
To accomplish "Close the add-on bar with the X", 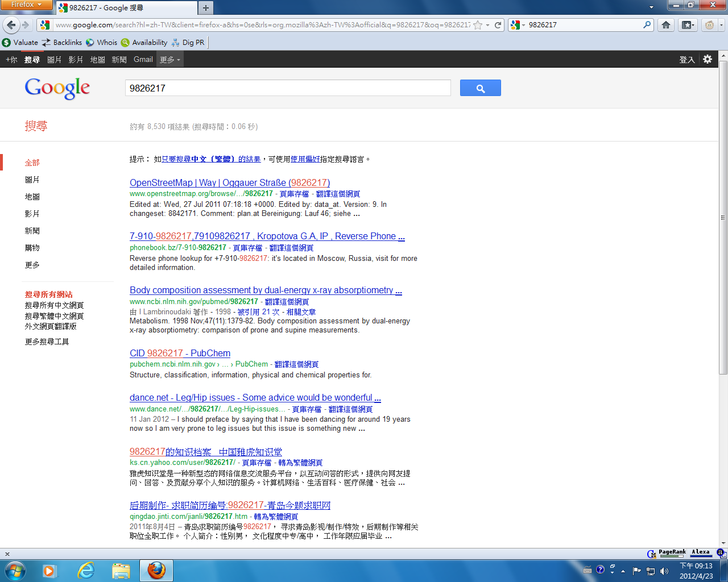I will tap(7, 554).
